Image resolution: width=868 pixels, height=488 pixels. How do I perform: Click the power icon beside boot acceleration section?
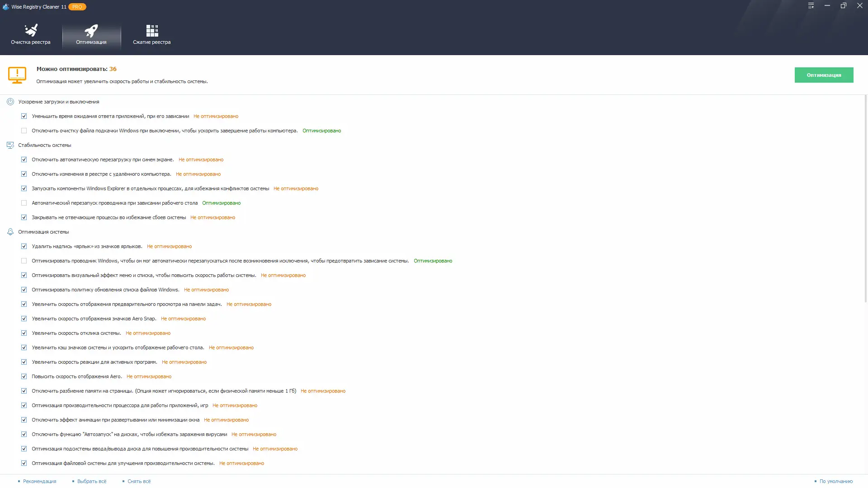point(10,102)
